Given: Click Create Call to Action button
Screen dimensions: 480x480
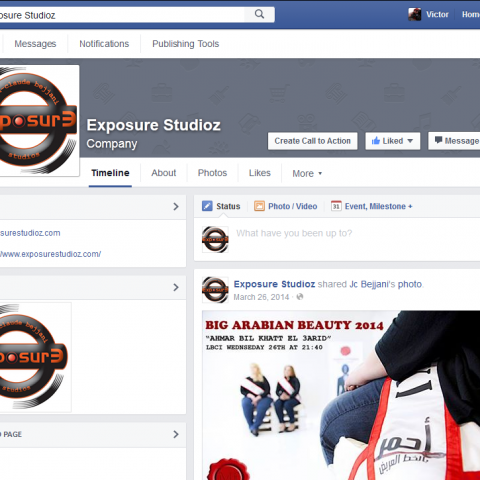Looking at the screenshot, I should coord(313,141).
